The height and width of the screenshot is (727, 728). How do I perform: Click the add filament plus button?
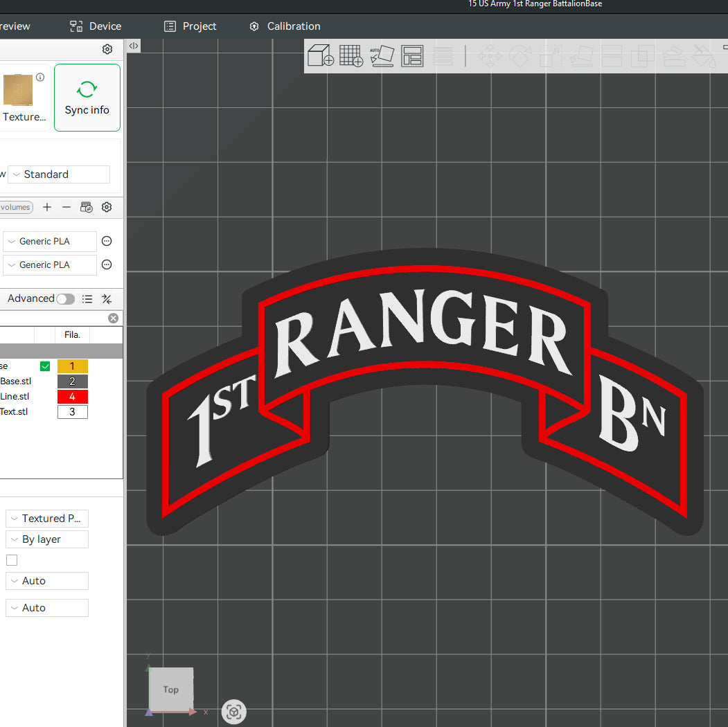(x=46, y=207)
